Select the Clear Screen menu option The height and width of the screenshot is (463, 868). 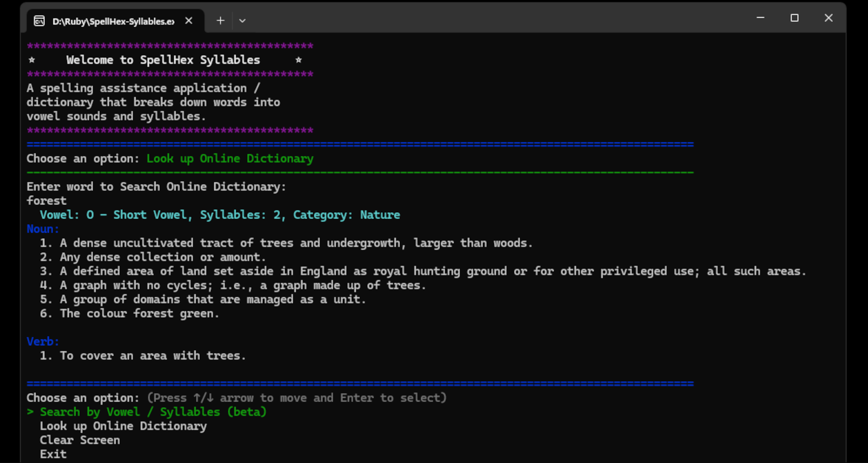[80, 440]
